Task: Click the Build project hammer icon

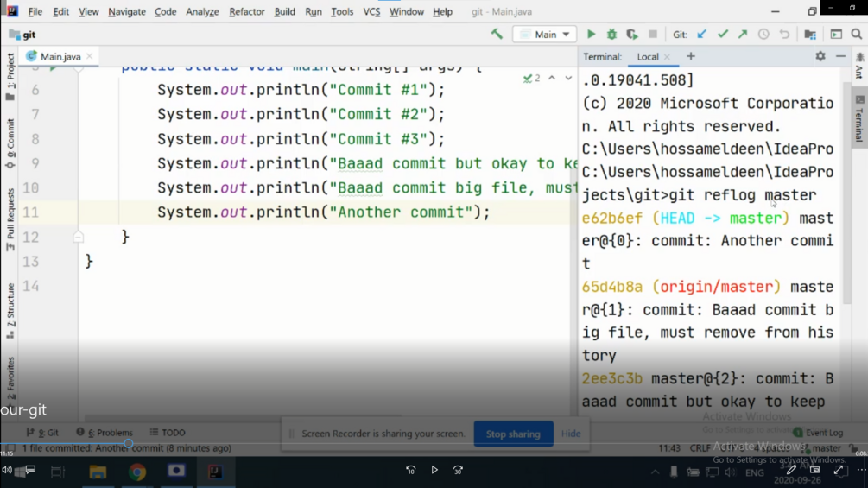Action: 497,34
